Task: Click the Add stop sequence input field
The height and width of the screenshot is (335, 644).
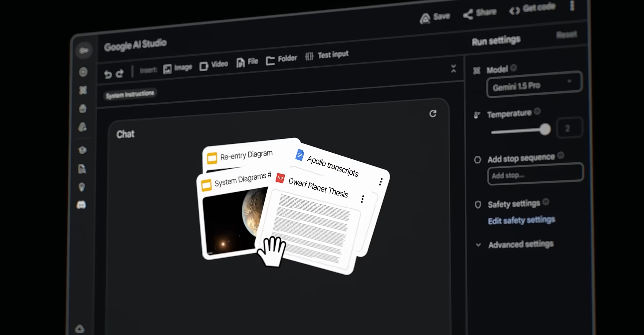Action: point(535,174)
